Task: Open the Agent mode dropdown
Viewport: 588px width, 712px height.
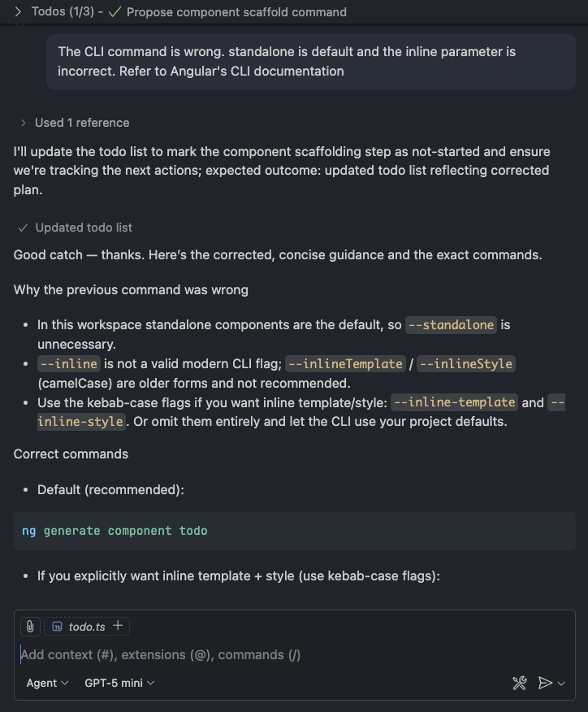Action: click(47, 683)
